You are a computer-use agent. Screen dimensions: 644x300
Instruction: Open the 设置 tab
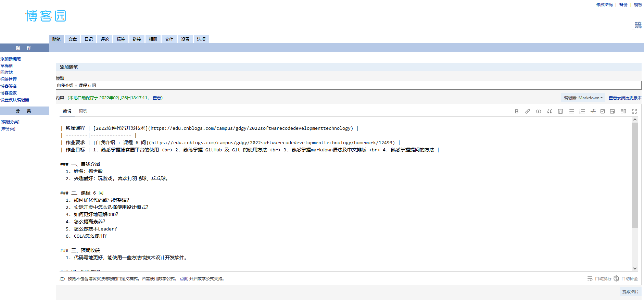(x=185, y=39)
